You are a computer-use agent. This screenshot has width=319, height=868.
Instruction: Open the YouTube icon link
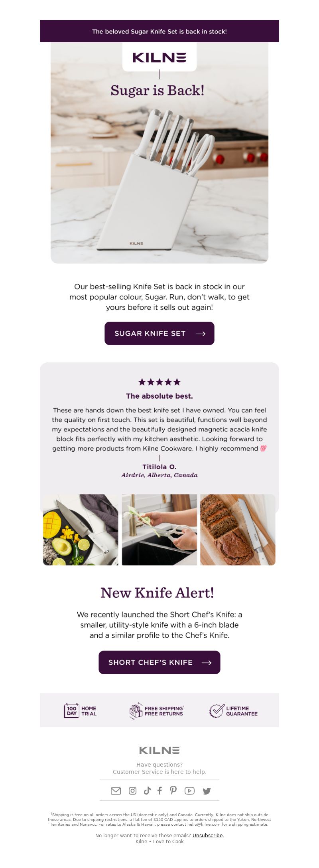189,791
